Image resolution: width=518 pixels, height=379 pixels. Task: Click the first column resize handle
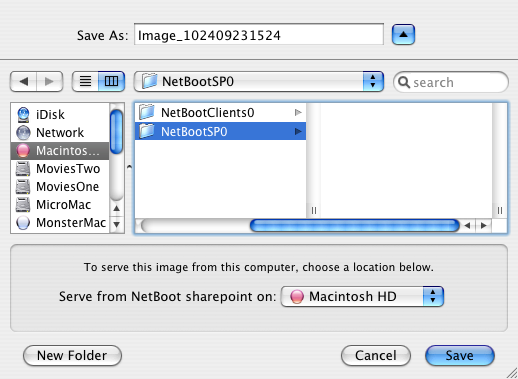click(x=313, y=210)
